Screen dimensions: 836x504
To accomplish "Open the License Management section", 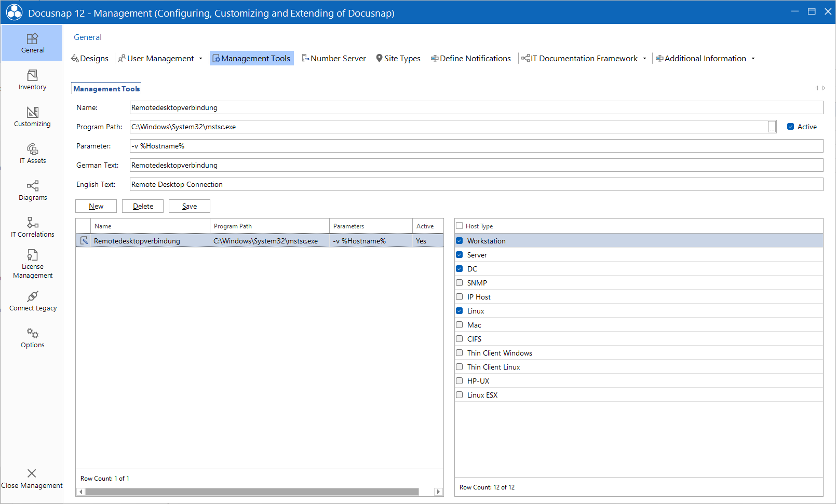I will click(x=32, y=264).
